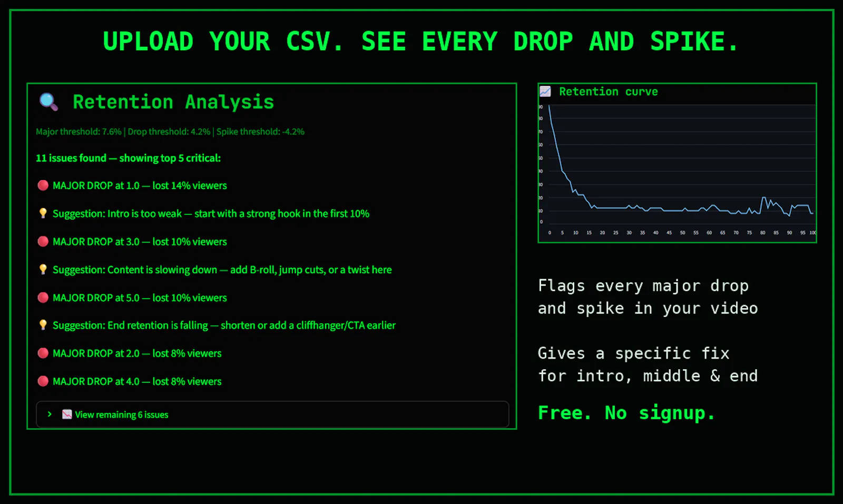Click the red circle beside MAJOR DROP at 2.0
The height and width of the screenshot is (504, 843).
click(x=43, y=353)
